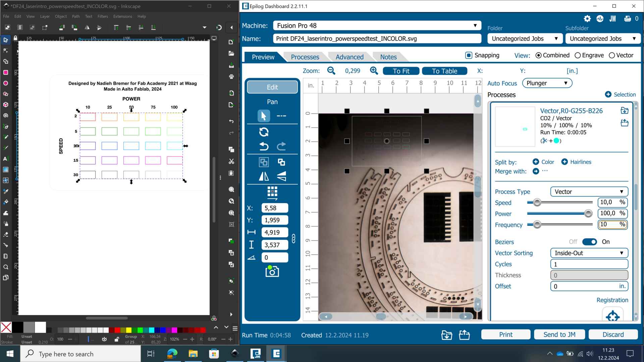
Task: Select the camera snapshot icon
Action: click(x=272, y=271)
